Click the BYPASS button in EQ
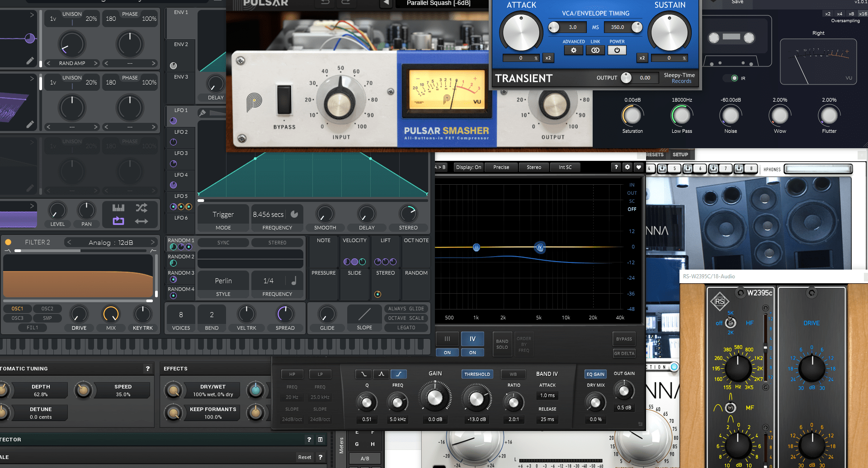 624,339
